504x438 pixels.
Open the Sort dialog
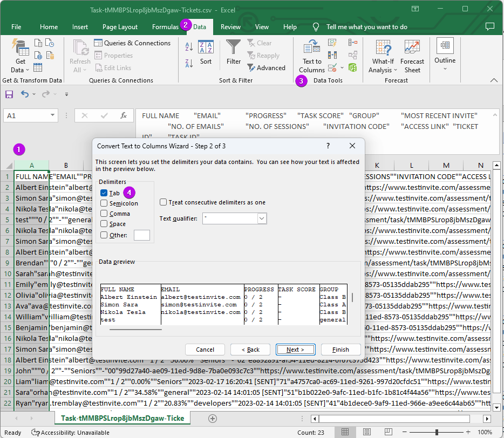[206, 52]
